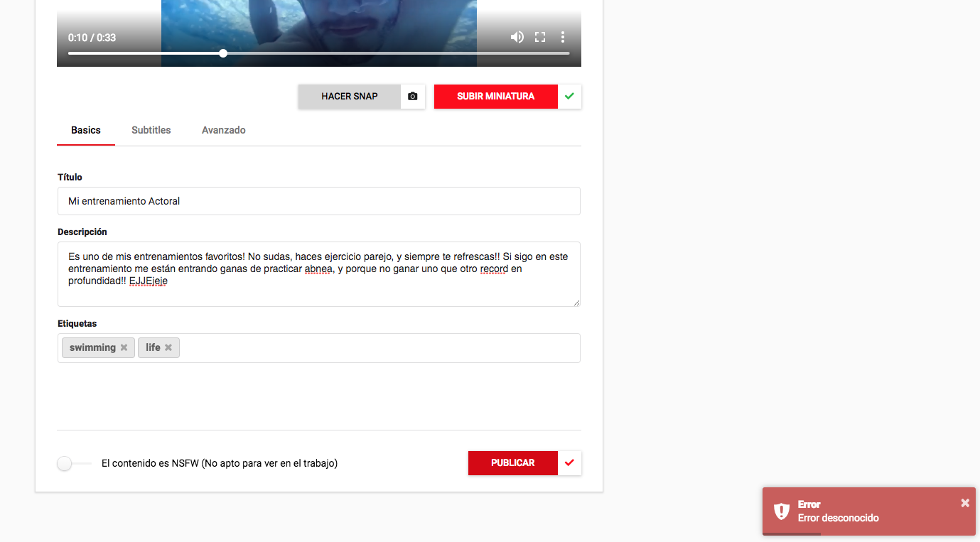Click in the Título input field
Screen dimensions: 980x542
click(319, 201)
